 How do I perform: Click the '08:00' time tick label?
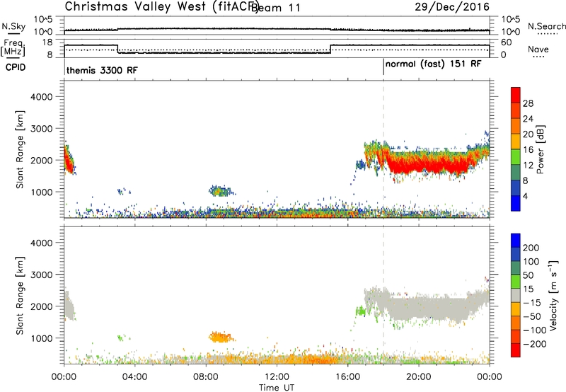206,377
